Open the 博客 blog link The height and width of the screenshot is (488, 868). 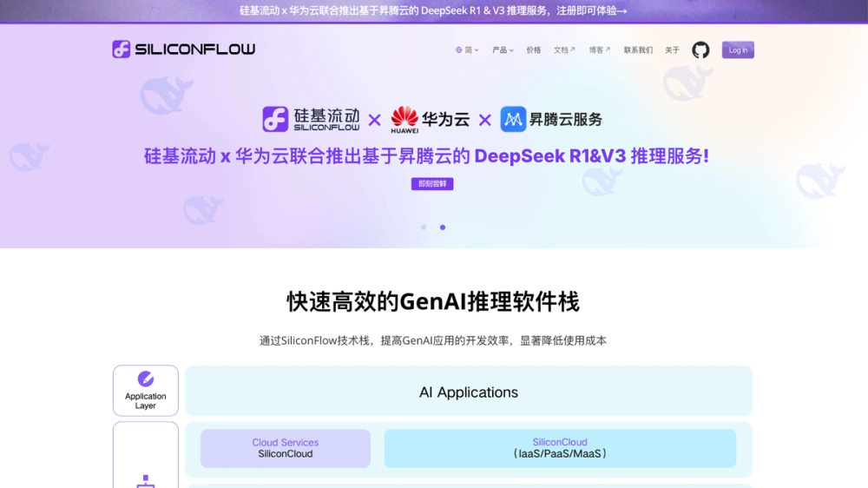pyautogui.click(x=600, y=49)
